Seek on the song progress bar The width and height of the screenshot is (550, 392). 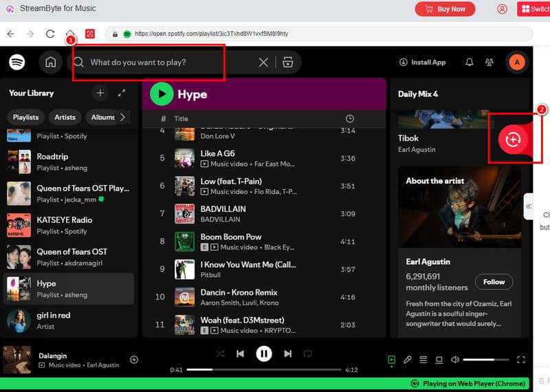[x=264, y=369]
